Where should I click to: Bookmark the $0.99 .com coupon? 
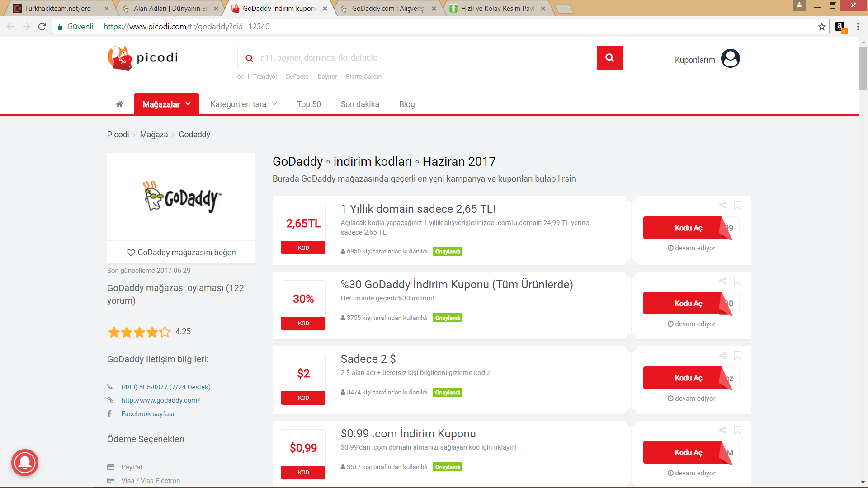[737, 430]
